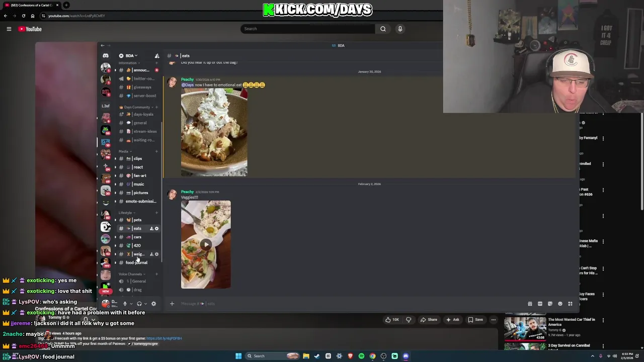The width and height of the screenshot is (644, 362).
Task: Collapse the Information category
Action: click(x=130, y=63)
